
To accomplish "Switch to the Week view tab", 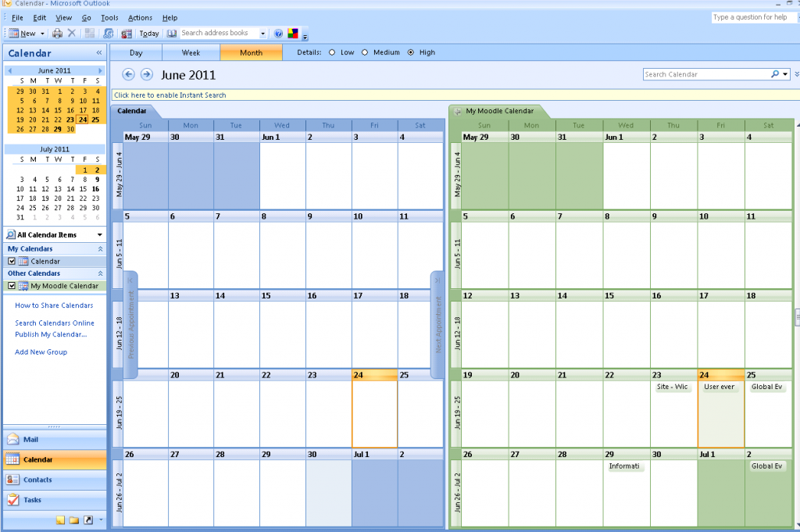I will (191, 53).
